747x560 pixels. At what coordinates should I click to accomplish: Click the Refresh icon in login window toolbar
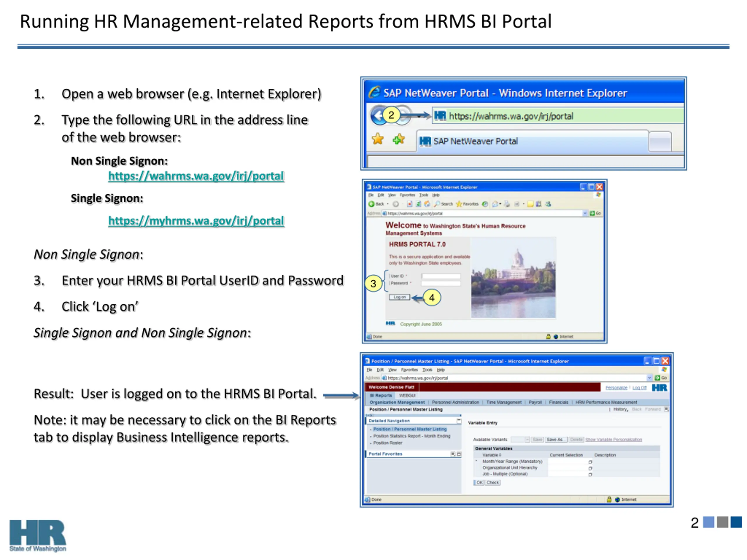[418, 204]
